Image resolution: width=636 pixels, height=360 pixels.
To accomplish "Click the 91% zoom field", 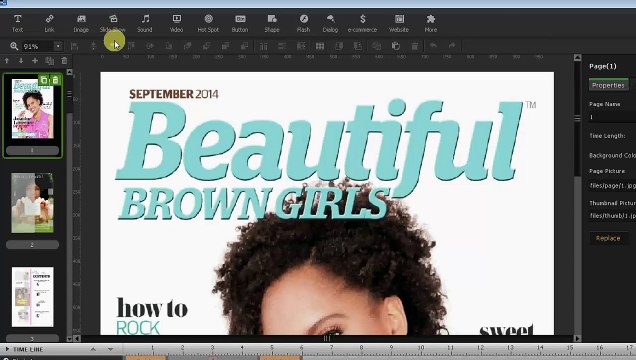I will [37, 46].
